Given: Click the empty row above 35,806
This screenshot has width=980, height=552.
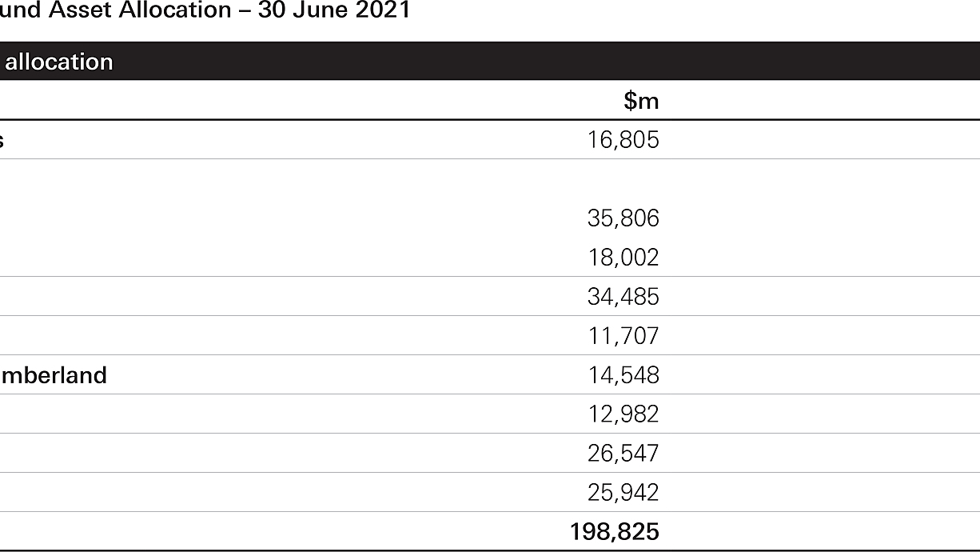Looking at the screenshot, I should pyautogui.click(x=490, y=179).
